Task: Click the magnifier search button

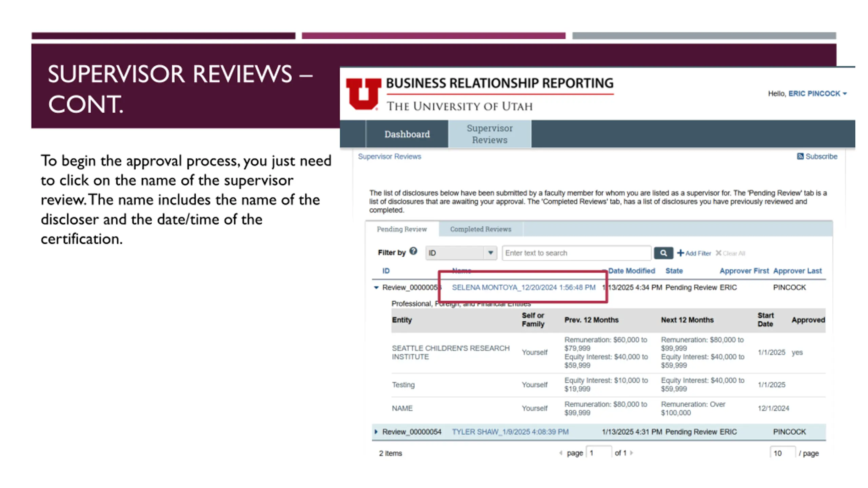Action: tap(663, 253)
